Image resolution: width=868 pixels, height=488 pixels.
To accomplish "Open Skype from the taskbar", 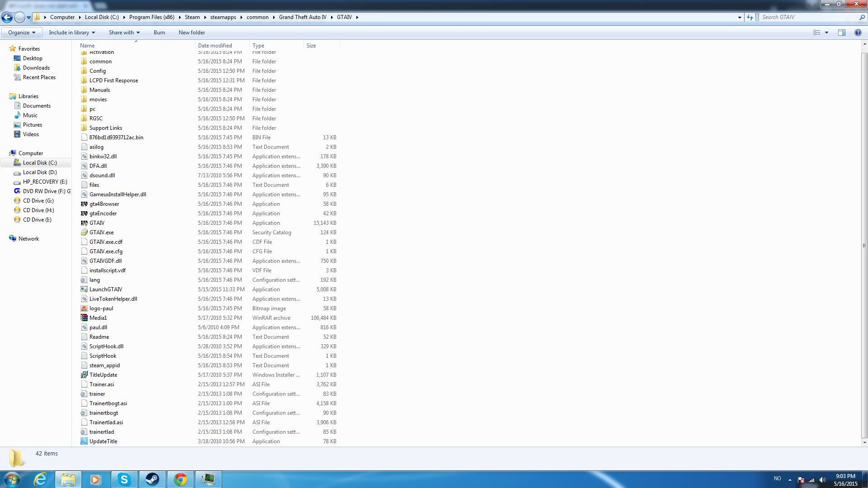I will (124, 479).
